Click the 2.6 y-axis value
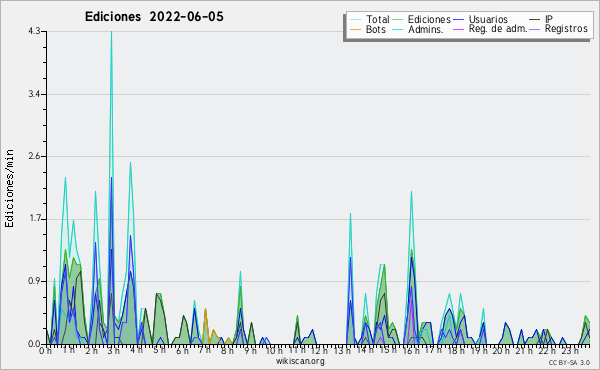This screenshot has height=370, width=600. [x=34, y=156]
